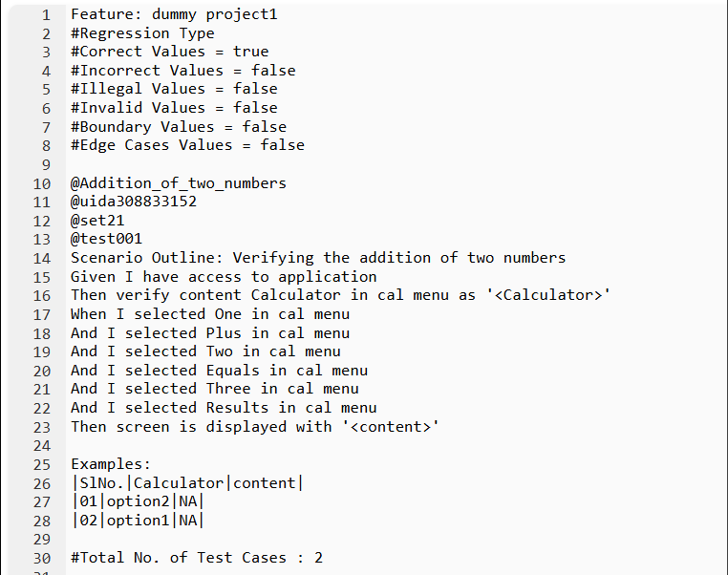Click 'When I selected One in cal menu'
728x575 pixels.
point(210,314)
